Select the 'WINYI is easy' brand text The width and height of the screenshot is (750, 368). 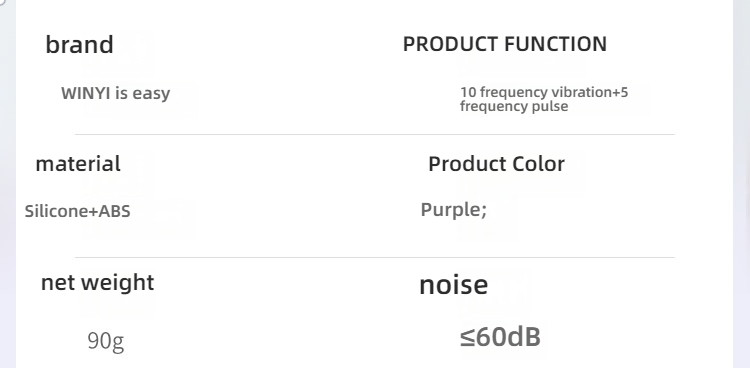[115, 93]
